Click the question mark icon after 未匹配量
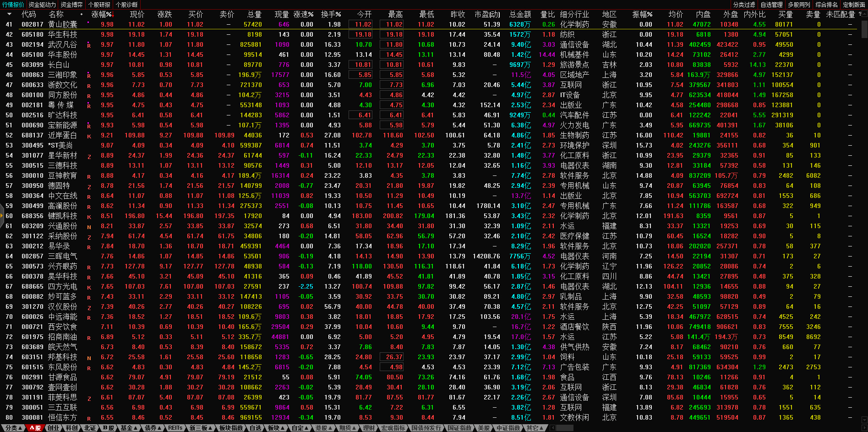This screenshot has width=868, height=432. coord(860,14)
